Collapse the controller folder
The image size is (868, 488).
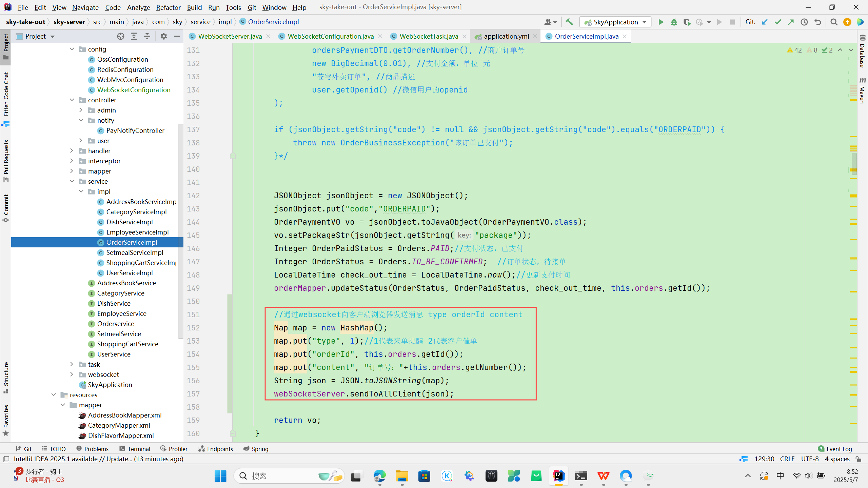point(72,100)
